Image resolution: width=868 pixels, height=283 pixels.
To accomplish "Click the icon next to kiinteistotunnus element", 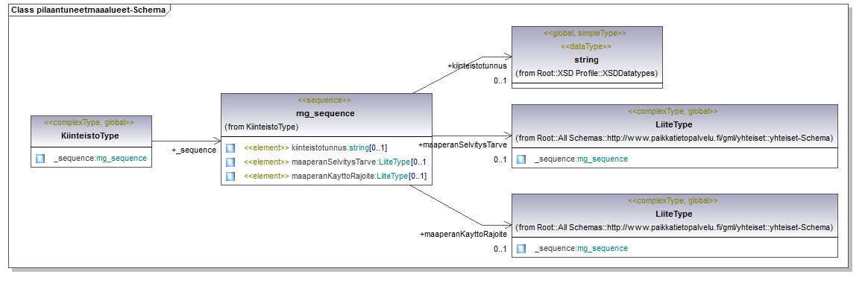I will click(x=230, y=148).
